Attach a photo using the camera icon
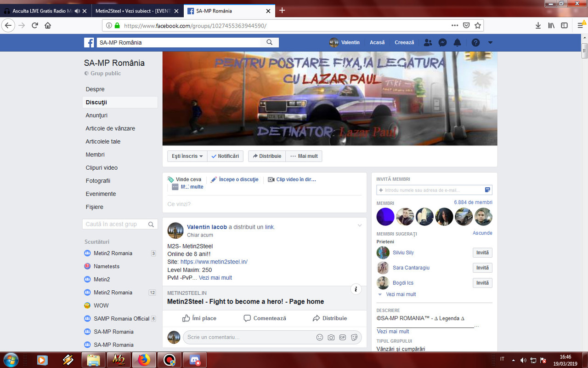 tap(331, 337)
